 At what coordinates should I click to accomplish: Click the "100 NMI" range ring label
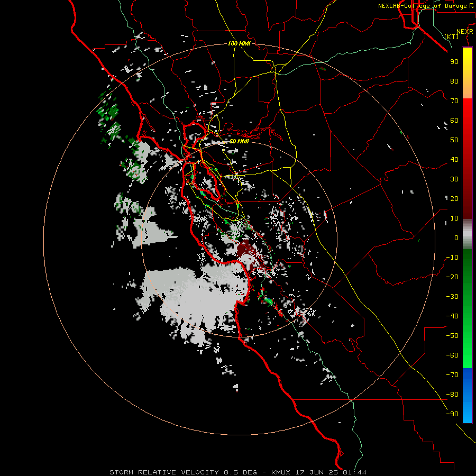pos(239,43)
